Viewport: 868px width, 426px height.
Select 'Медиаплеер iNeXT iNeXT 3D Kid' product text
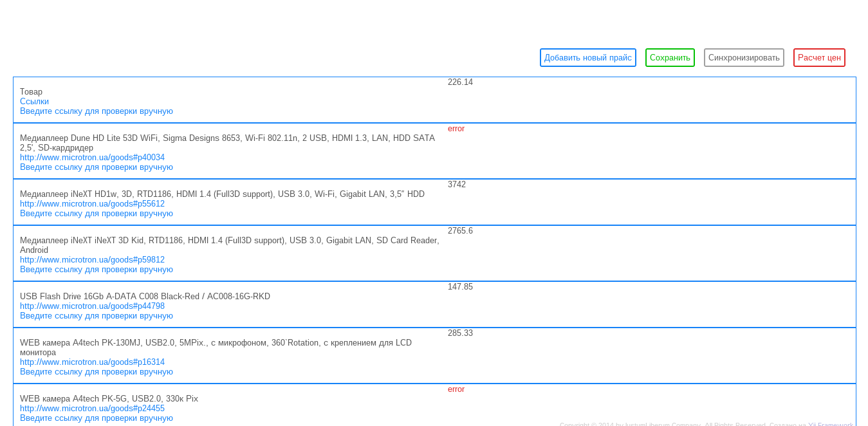[x=230, y=245]
